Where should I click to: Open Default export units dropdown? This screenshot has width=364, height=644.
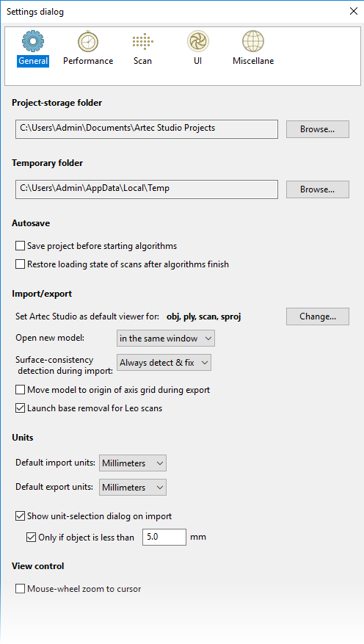pos(133,488)
